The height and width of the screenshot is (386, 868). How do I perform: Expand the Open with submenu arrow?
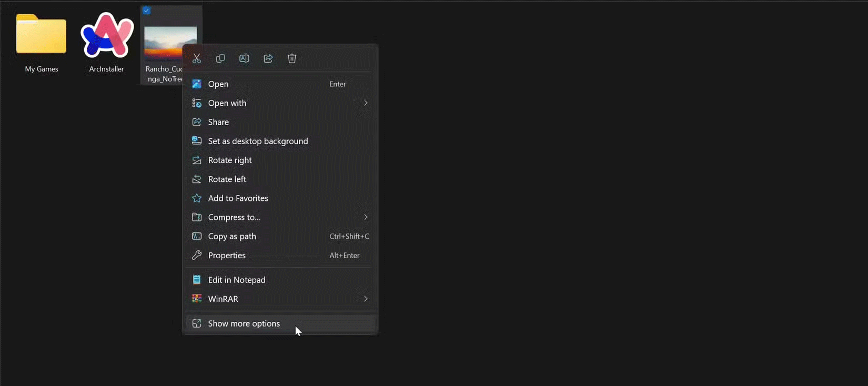(366, 103)
